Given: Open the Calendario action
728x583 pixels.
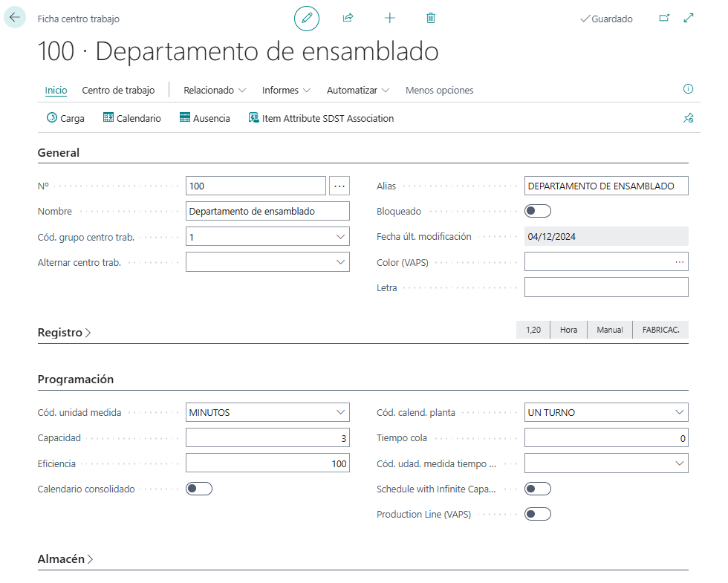Looking at the screenshot, I should (131, 117).
